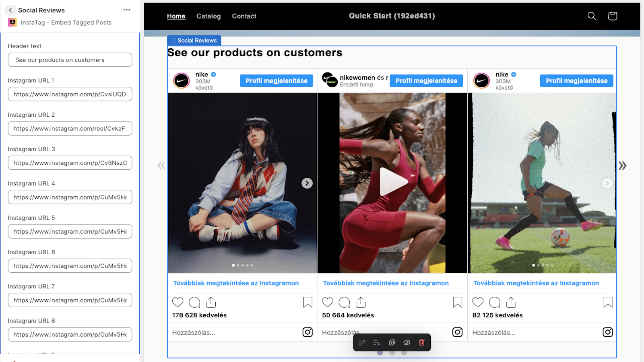Click the Instagram icon on the first post

pyautogui.click(x=308, y=332)
